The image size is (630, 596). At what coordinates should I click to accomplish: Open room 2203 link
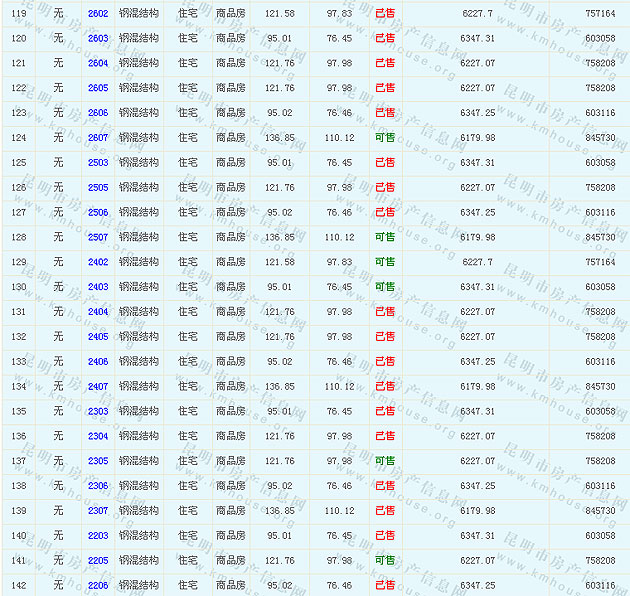98,535
